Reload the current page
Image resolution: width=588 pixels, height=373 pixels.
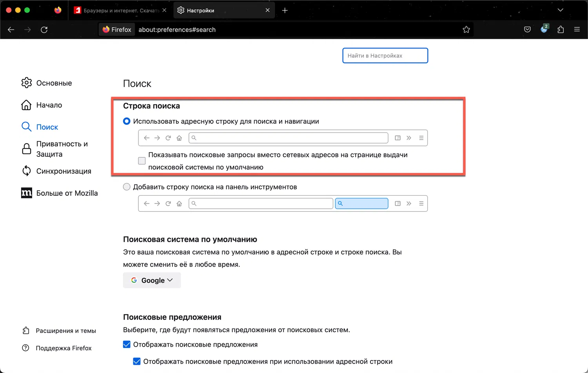coord(44,30)
